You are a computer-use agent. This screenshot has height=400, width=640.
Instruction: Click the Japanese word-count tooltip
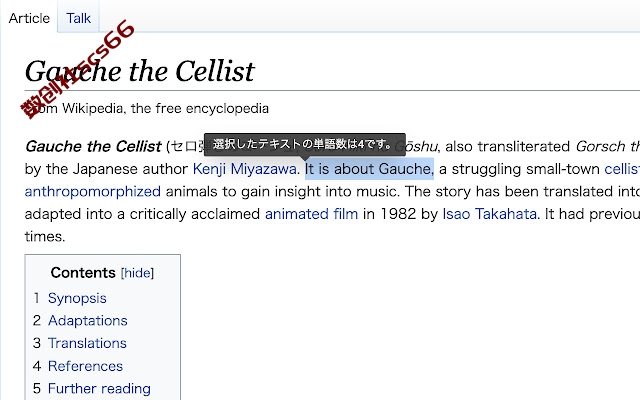[304, 144]
